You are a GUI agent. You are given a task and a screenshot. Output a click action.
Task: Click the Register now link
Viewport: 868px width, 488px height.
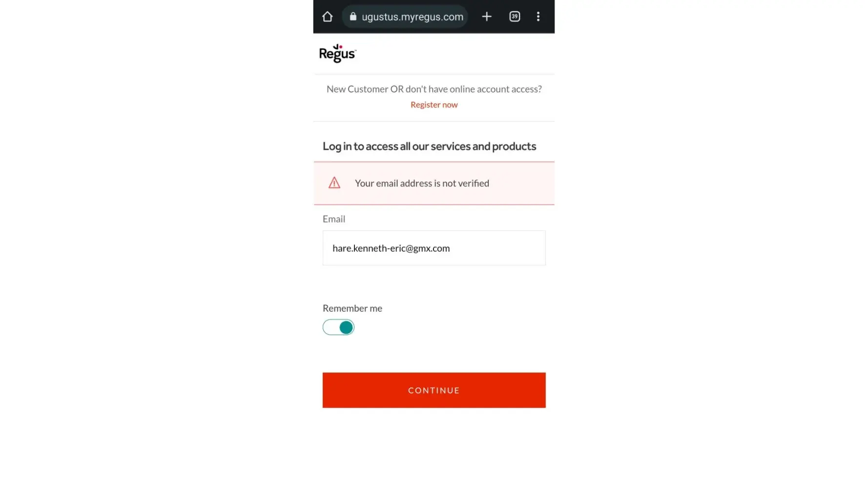pos(434,104)
